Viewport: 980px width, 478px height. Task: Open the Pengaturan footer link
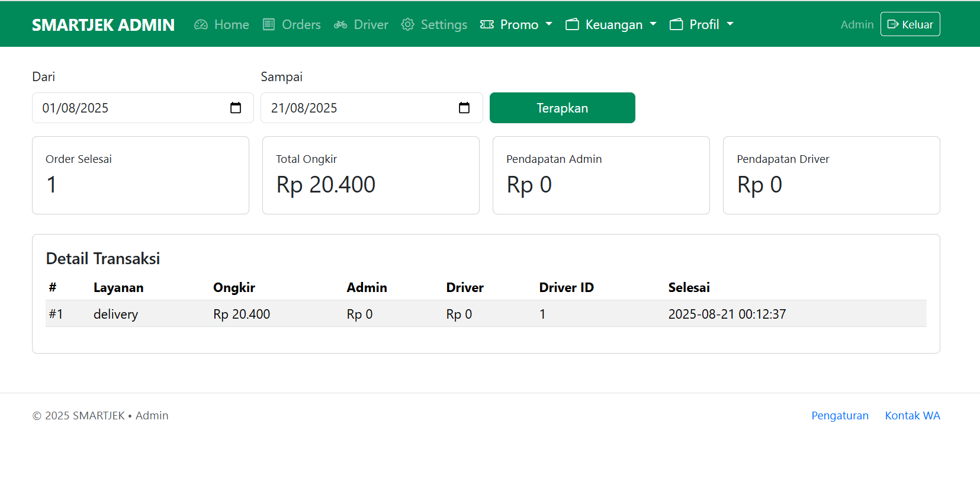(x=840, y=415)
